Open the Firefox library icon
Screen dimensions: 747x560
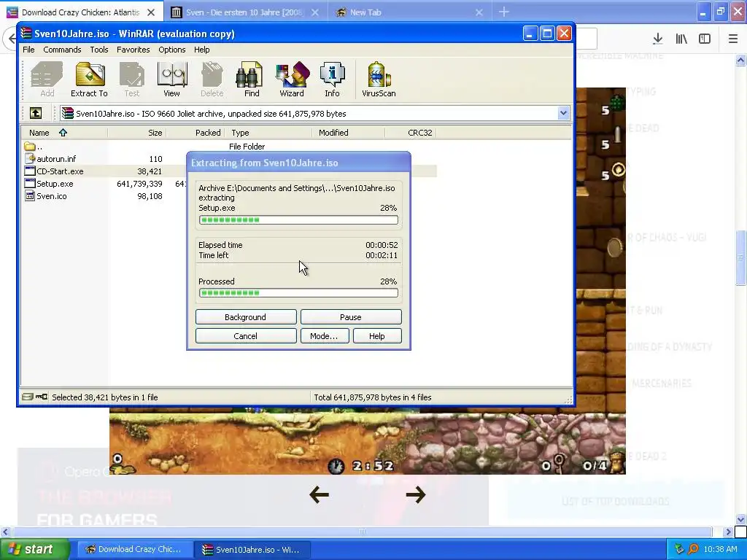click(681, 39)
